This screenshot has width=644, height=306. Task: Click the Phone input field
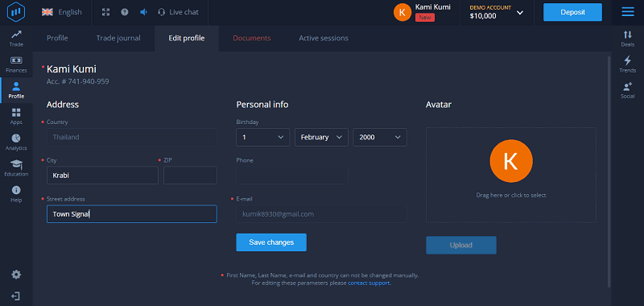[292, 176]
